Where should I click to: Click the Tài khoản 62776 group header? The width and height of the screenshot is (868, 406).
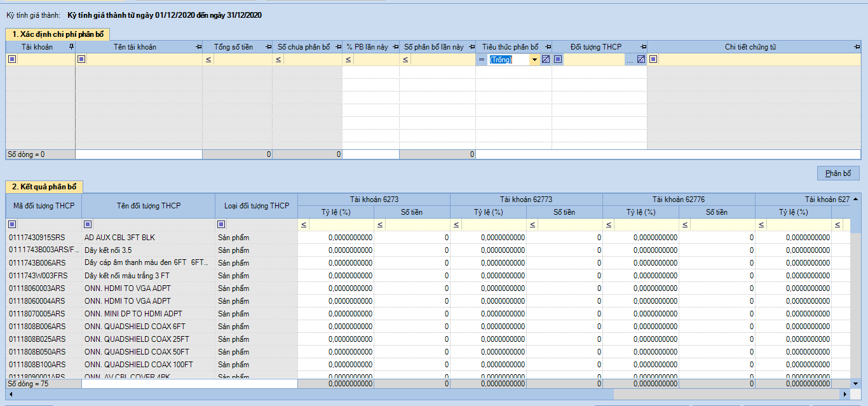(679, 200)
